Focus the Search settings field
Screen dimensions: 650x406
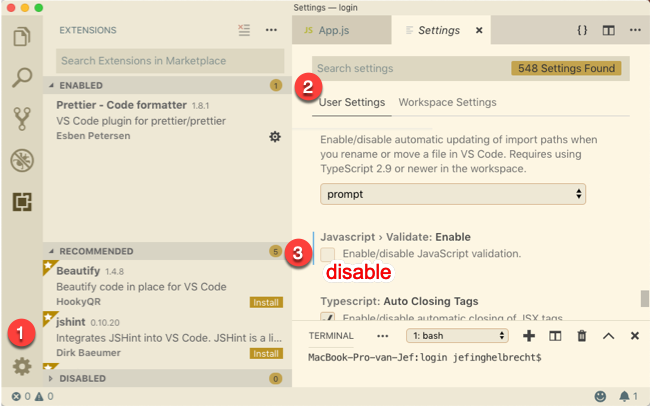(471, 68)
